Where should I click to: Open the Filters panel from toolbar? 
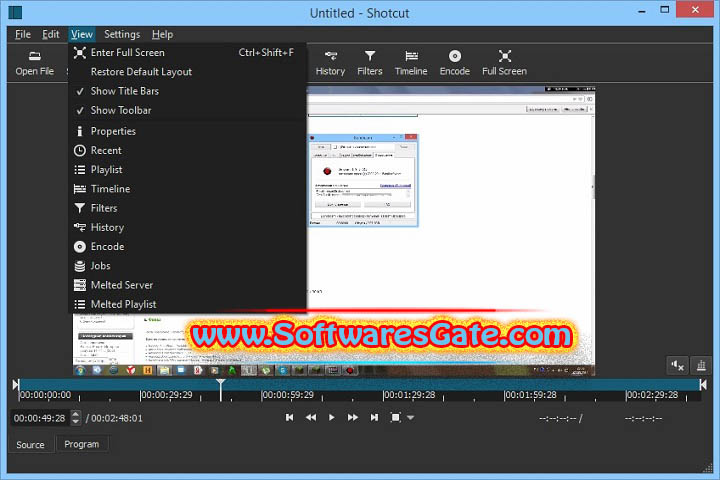[x=370, y=63]
